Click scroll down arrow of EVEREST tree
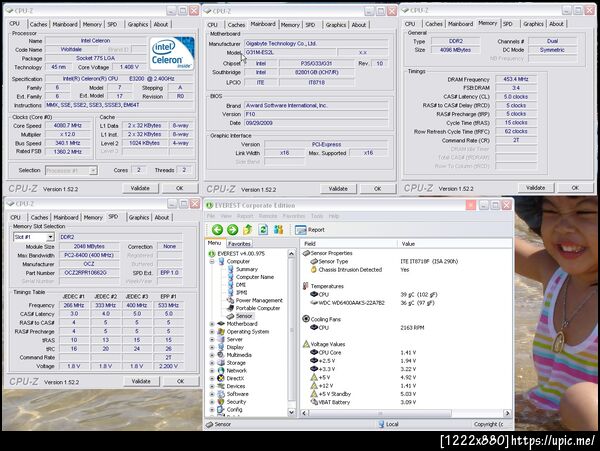This screenshot has width=600, height=451. [291, 412]
